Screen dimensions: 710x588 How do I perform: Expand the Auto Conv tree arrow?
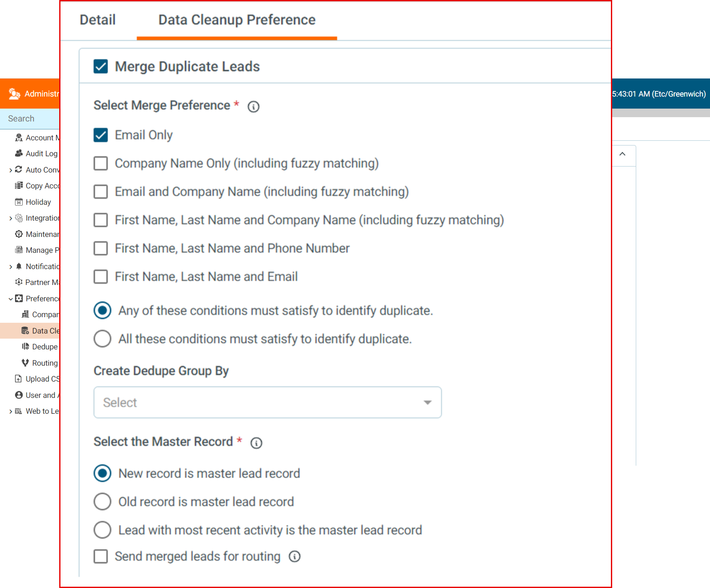point(11,170)
